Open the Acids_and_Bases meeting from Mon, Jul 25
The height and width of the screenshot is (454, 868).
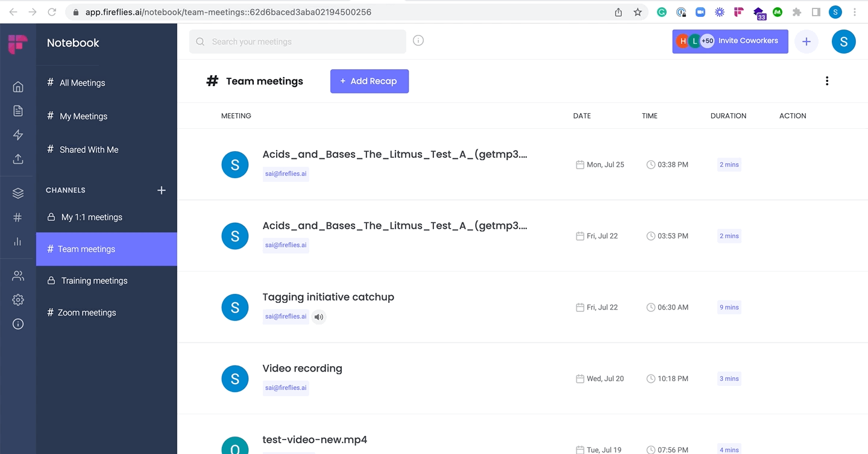click(x=395, y=154)
